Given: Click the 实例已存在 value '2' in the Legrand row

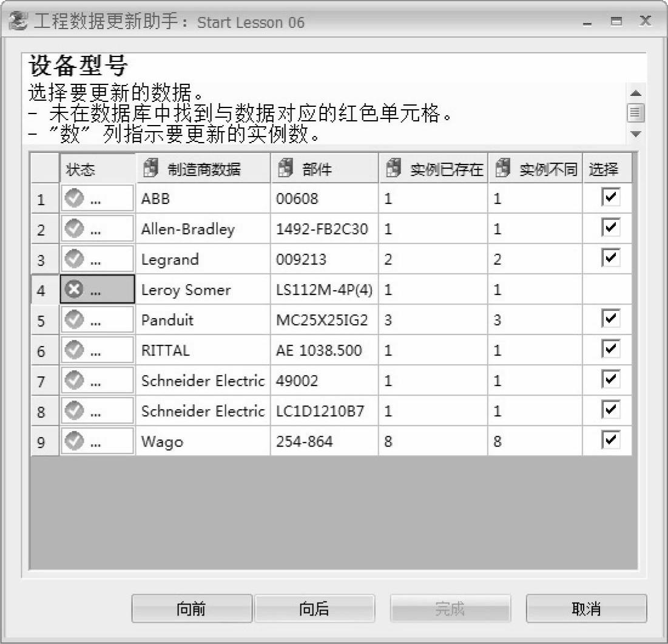Looking at the screenshot, I should pyautogui.click(x=433, y=259).
